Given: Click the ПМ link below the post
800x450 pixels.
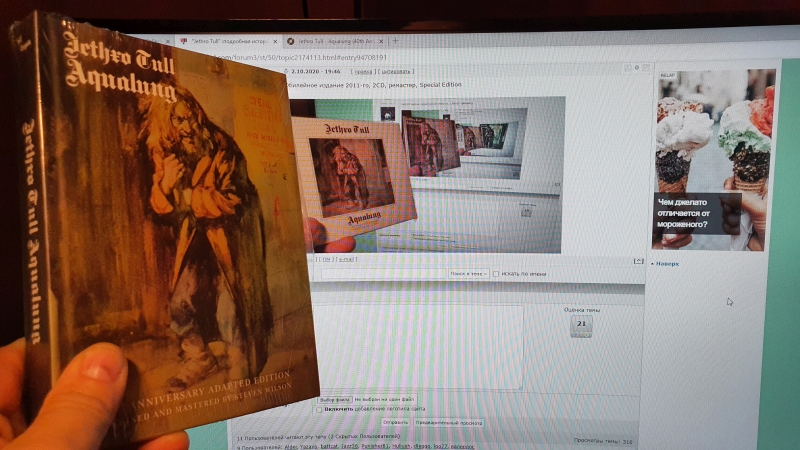Looking at the screenshot, I should tap(327, 259).
